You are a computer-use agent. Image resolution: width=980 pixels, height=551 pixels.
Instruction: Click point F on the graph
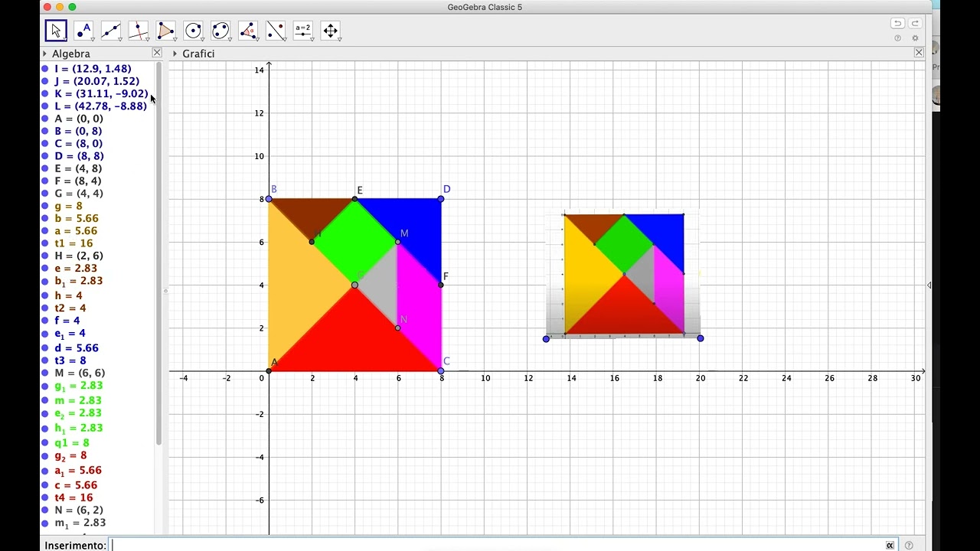[x=441, y=285]
